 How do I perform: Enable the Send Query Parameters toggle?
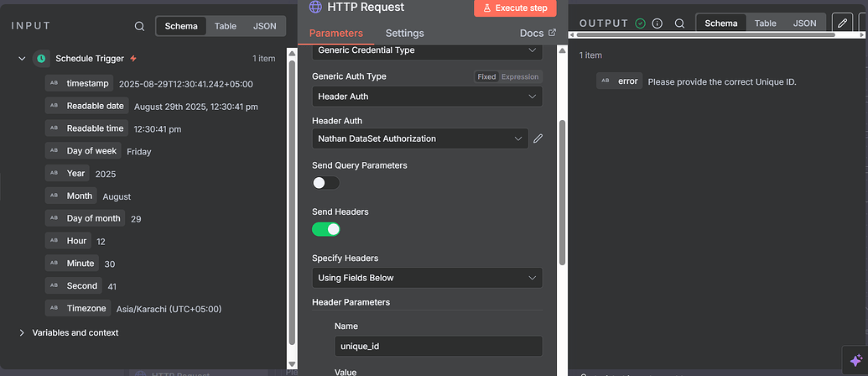pyautogui.click(x=325, y=183)
